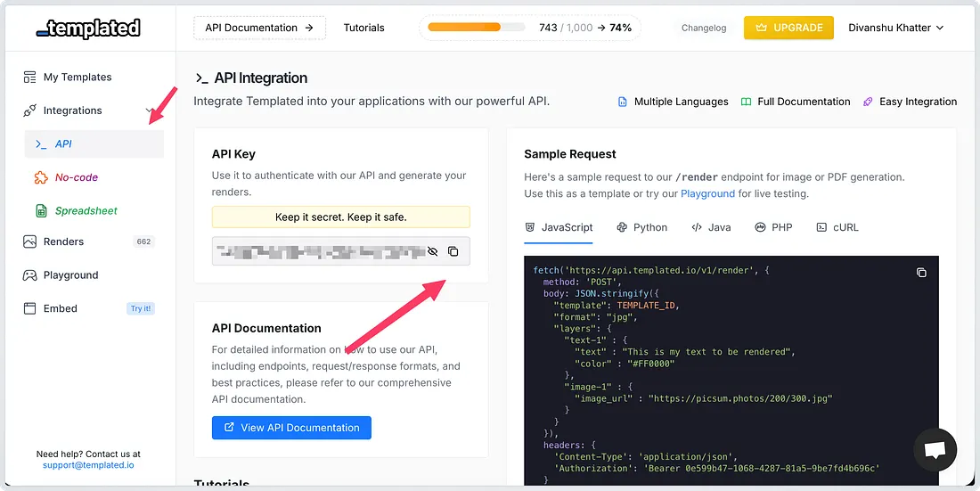Image resolution: width=980 pixels, height=491 pixels.
Task: Click the Spreadsheet file icon
Action: click(x=41, y=211)
